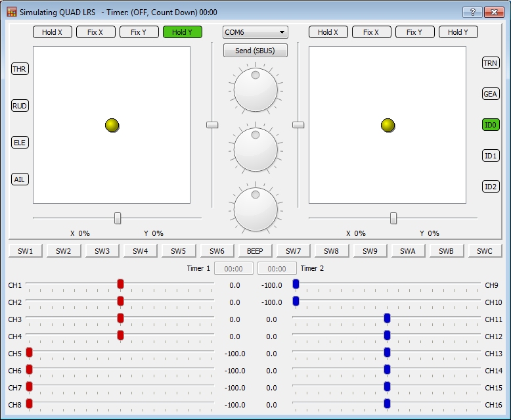The height and width of the screenshot is (420, 511).
Task: Click the CH16 blue slider handle
Action: click(x=387, y=404)
